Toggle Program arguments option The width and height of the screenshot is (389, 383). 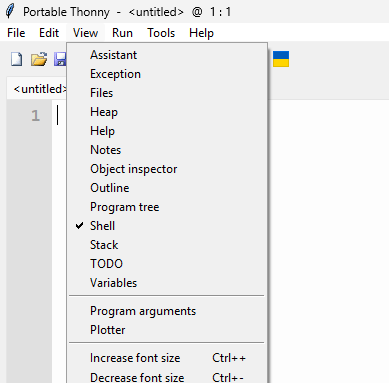[x=167, y=311]
